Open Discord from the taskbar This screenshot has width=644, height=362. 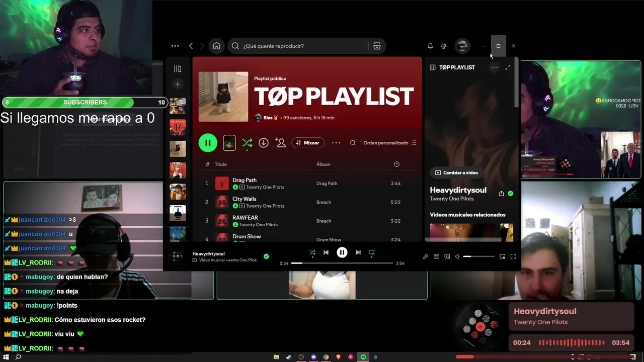tap(313, 357)
